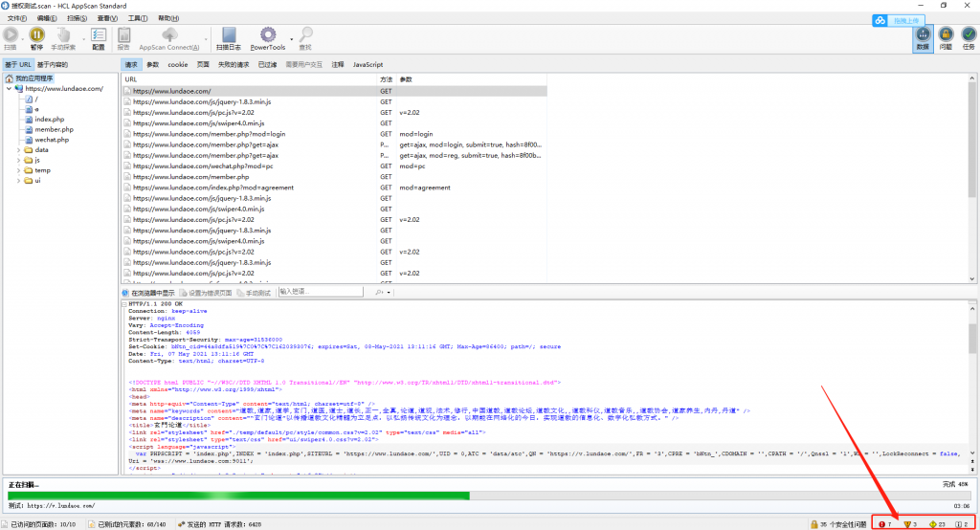
Task: Switch to the cookie tab
Action: coord(178,64)
